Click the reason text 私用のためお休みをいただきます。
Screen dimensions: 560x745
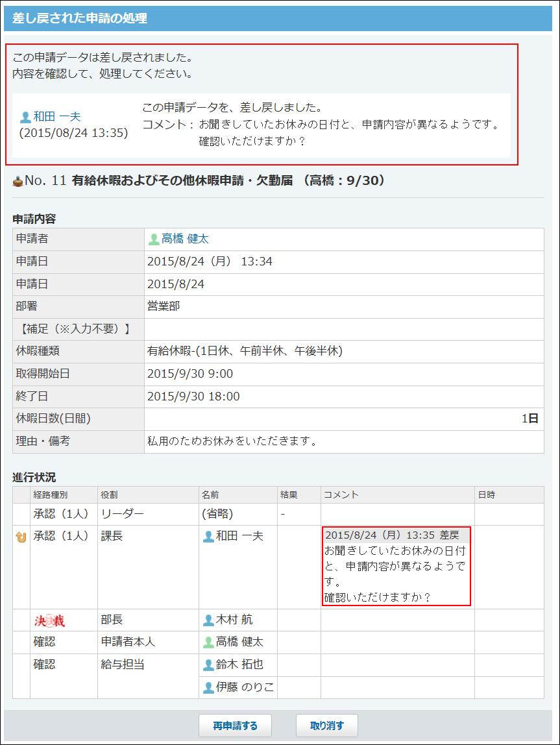(x=233, y=441)
